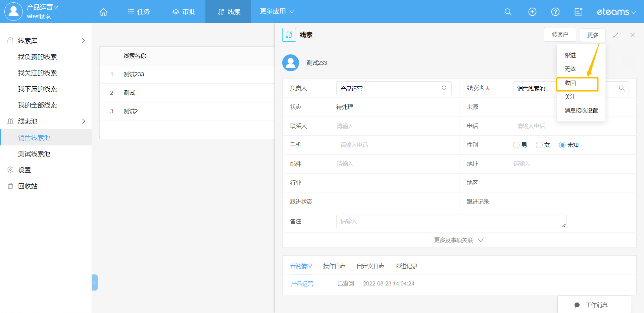Click the 线索池 sidebar icon
The image size is (644, 313).
[10, 121]
